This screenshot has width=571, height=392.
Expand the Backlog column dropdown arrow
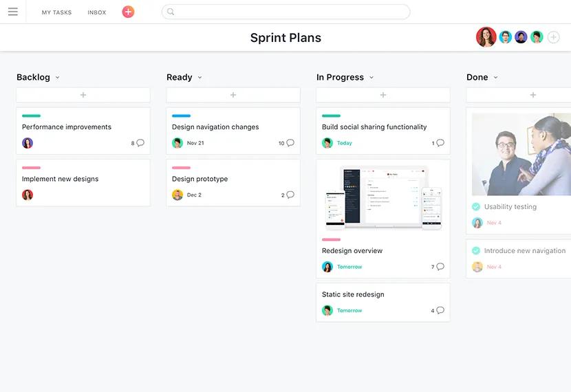(x=58, y=78)
